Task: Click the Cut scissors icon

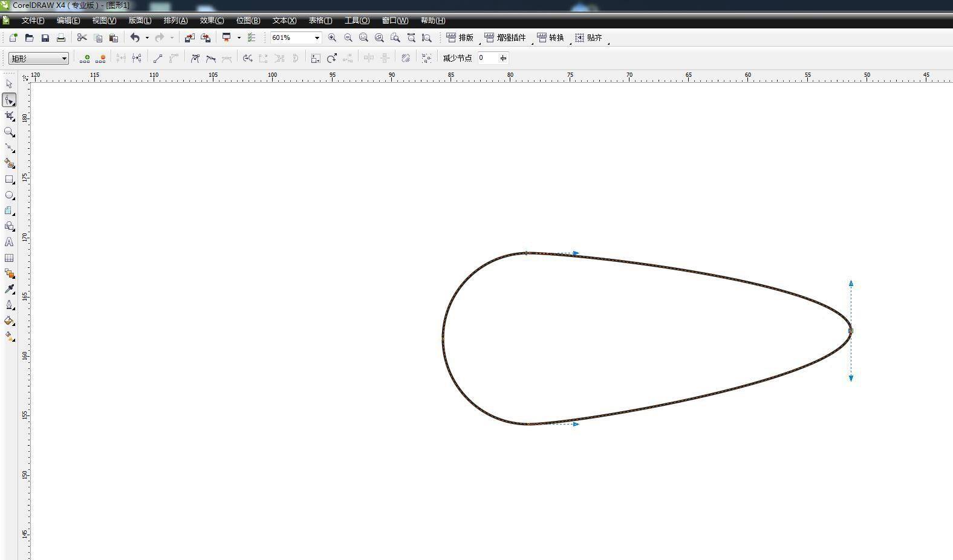Action: [x=82, y=38]
